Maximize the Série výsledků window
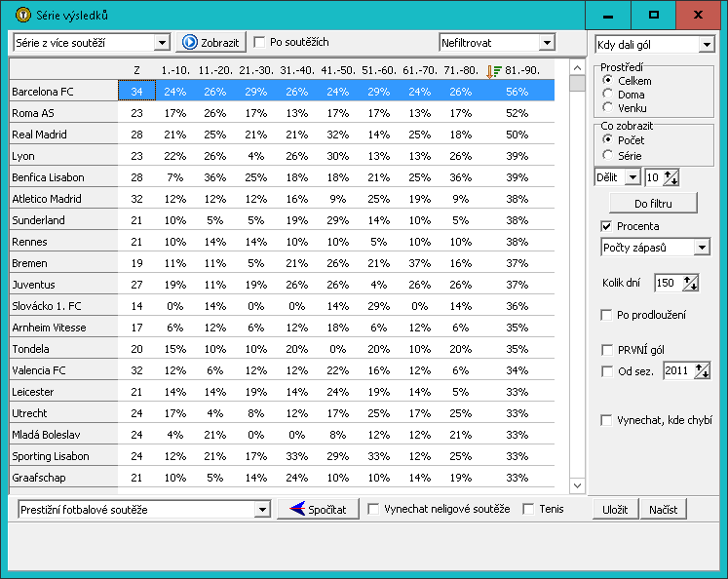Viewport: 728px width, 579px height. point(654,16)
